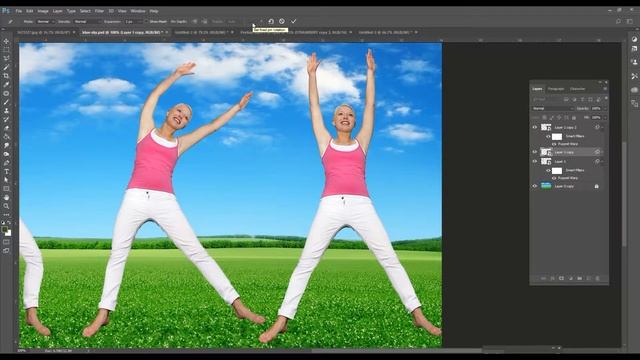Screen dimensions: 640x360
Task: Create a new layer from Layers panel
Action: point(589,278)
